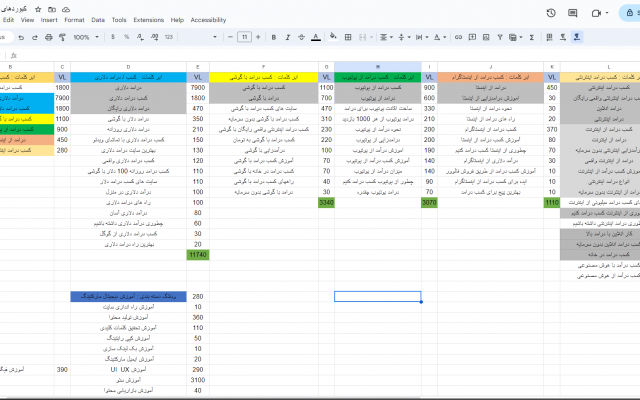
Task: Decrease font size with minus button
Action: 230,37
